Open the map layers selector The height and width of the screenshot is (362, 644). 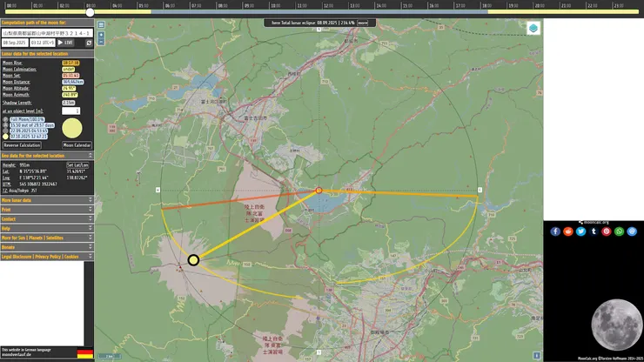[533, 29]
